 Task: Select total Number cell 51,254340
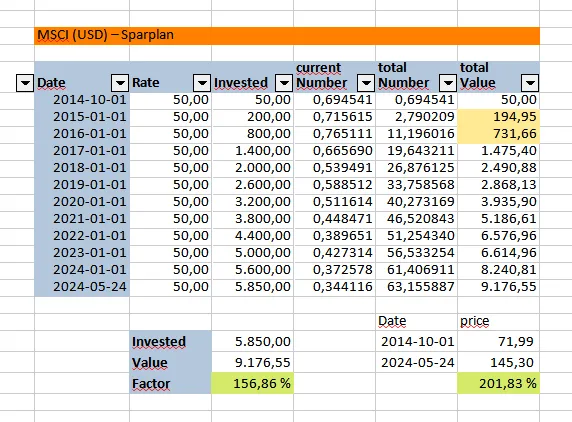point(417,236)
